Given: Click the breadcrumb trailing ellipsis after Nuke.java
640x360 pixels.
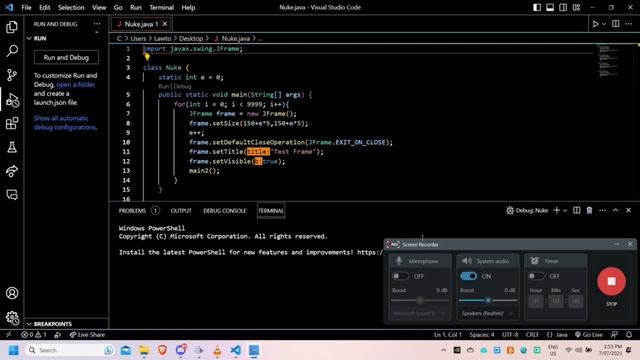Looking at the screenshot, I should [260, 39].
